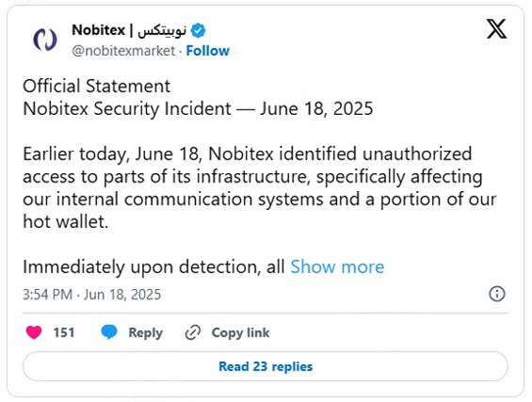
Task: Open the 3:54 PM Jun 18 timestamp
Action: pyautogui.click(x=91, y=295)
